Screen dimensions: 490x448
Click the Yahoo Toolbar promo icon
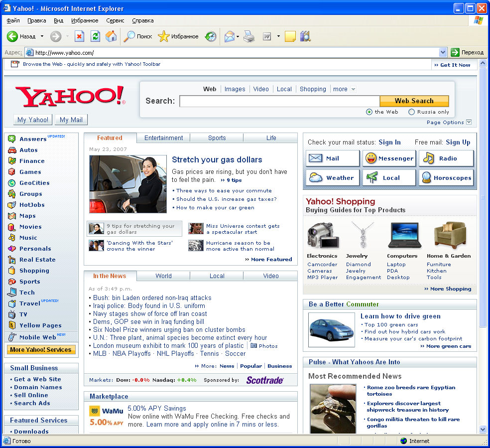pos(14,64)
